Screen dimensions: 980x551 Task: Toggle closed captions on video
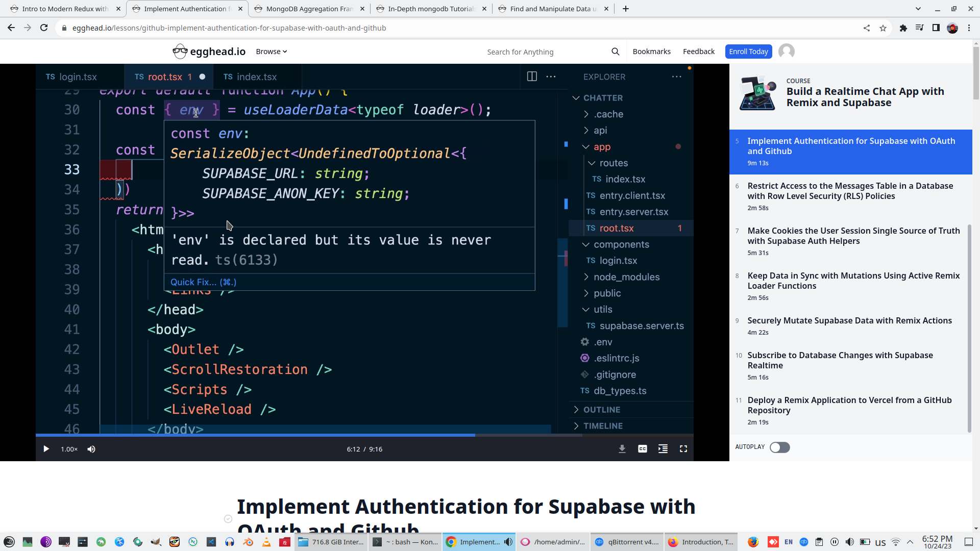click(x=642, y=449)
